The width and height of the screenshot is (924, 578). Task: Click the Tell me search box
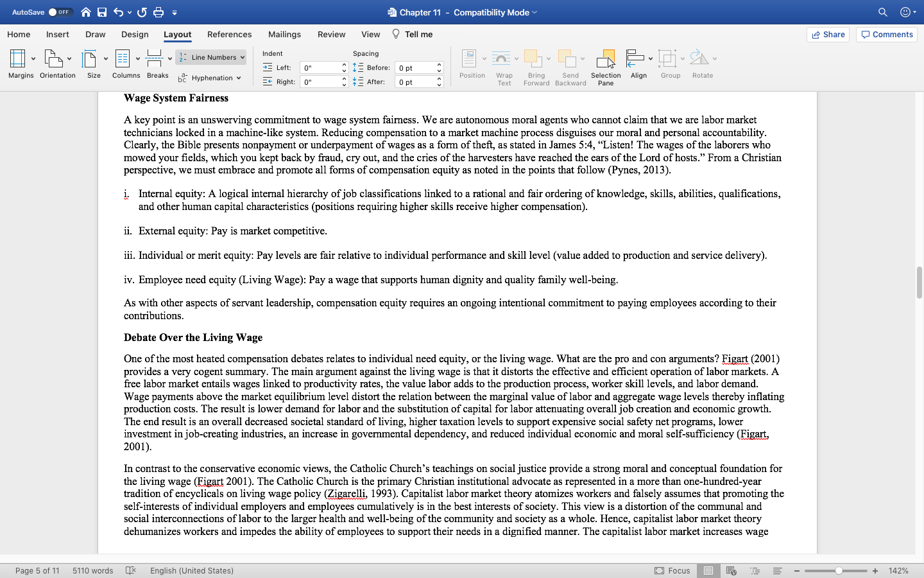[413, 34]
